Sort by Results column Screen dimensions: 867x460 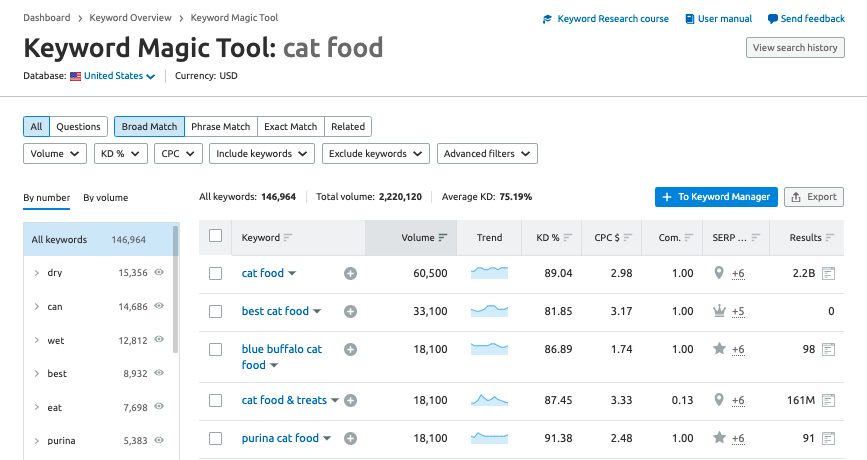click(829, 238)
